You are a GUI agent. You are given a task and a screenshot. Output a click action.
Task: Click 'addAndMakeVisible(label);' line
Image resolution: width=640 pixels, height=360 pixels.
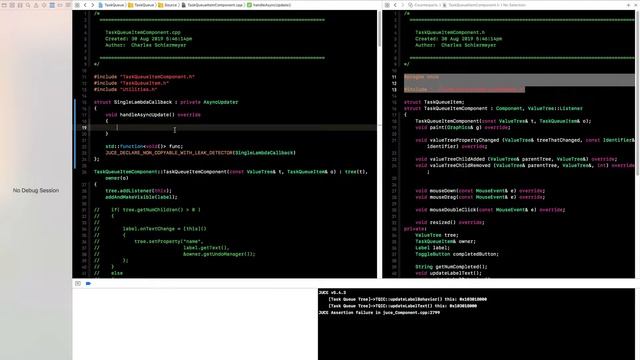tap(141, 197)
